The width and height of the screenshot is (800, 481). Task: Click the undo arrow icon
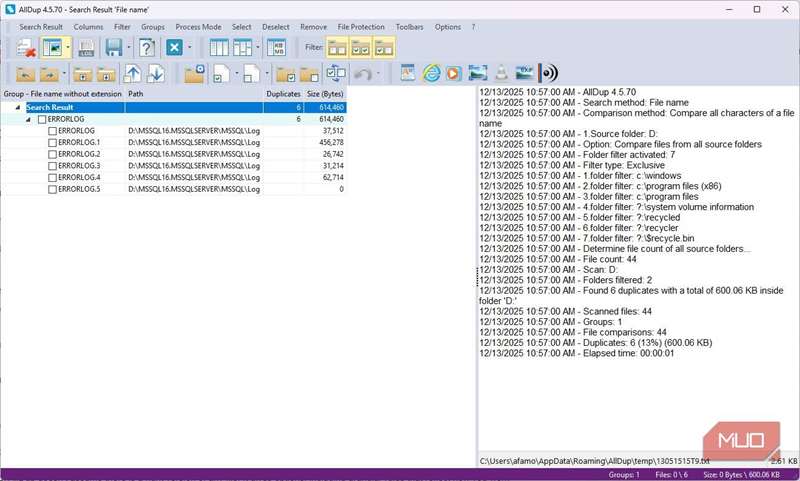(363, 74)
